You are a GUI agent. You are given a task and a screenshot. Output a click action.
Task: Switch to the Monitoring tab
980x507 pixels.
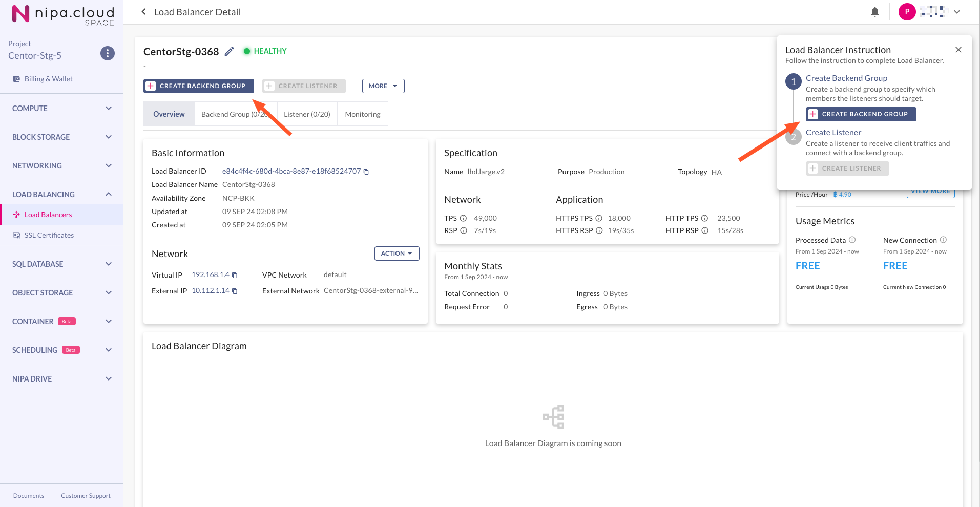coord(362,114)
